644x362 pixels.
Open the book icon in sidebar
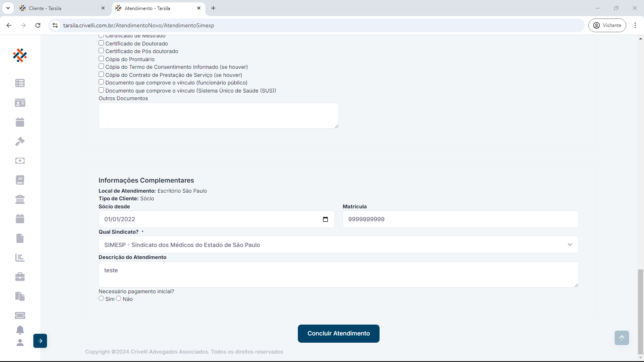(20, 180)
